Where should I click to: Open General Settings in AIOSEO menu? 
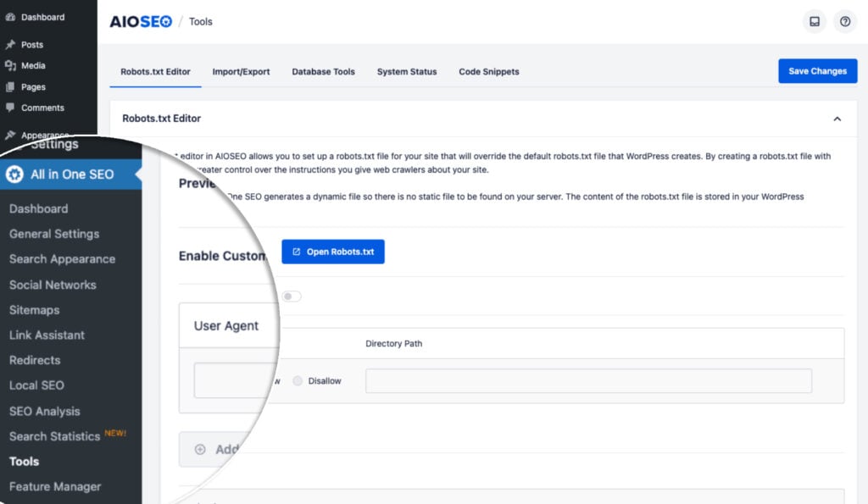pyautogui.click(x=54, y=234)
